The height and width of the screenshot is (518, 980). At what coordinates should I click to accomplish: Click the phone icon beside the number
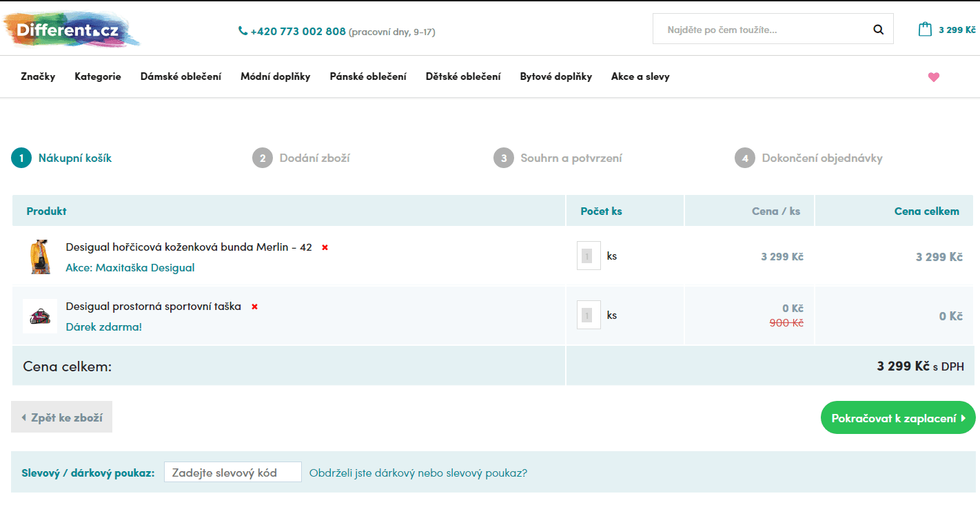(243, 31)
